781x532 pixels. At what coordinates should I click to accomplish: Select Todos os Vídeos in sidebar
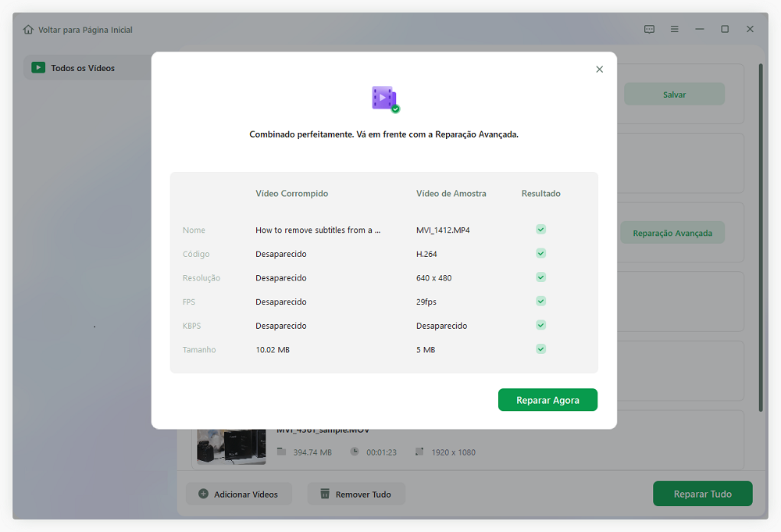87,68
